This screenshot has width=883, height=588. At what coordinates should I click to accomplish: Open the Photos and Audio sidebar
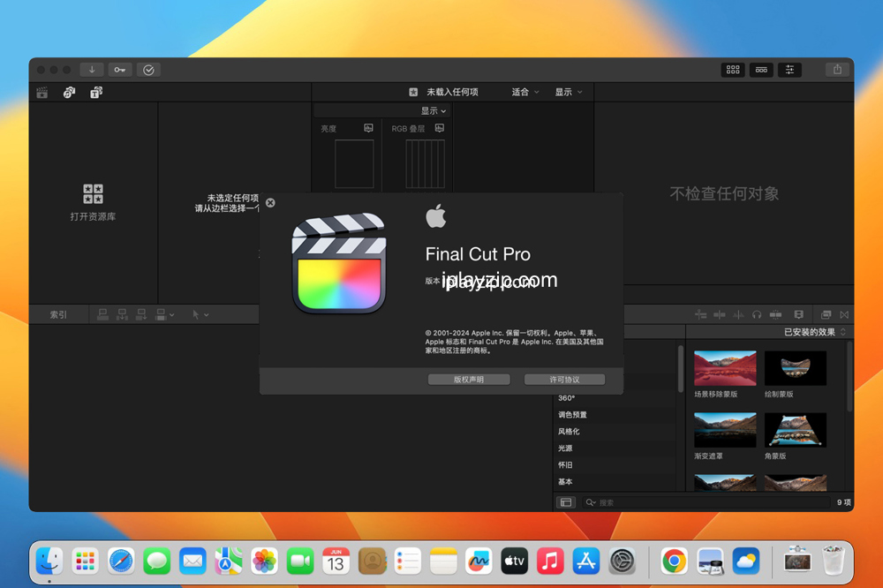tap(69, 93)
